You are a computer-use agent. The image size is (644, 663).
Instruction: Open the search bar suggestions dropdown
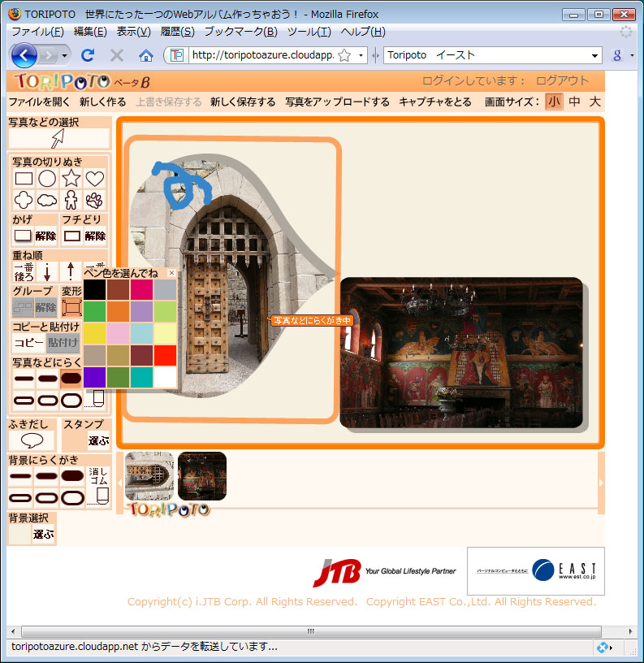(594, 55)
